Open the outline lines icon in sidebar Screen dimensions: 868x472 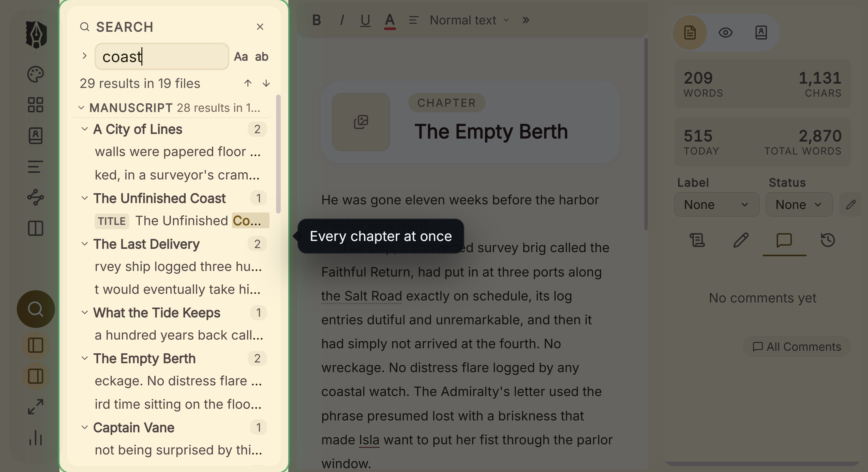point(35,167)
